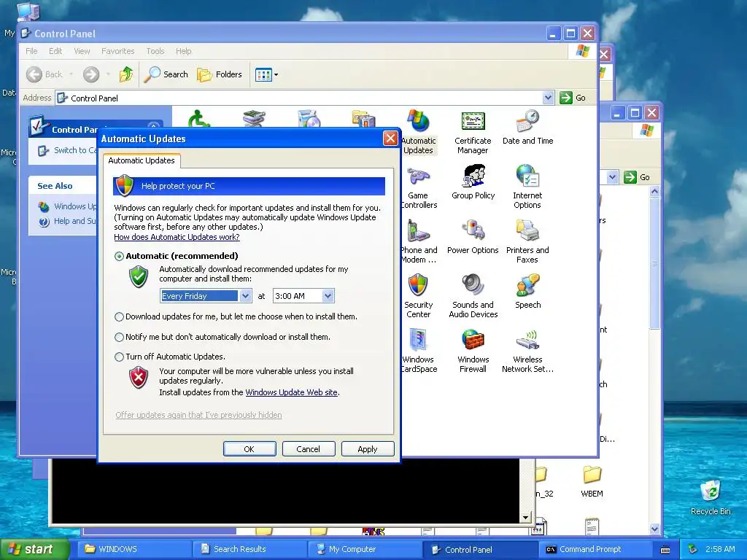Open Back button history dropdown arrow

point(71,74)
